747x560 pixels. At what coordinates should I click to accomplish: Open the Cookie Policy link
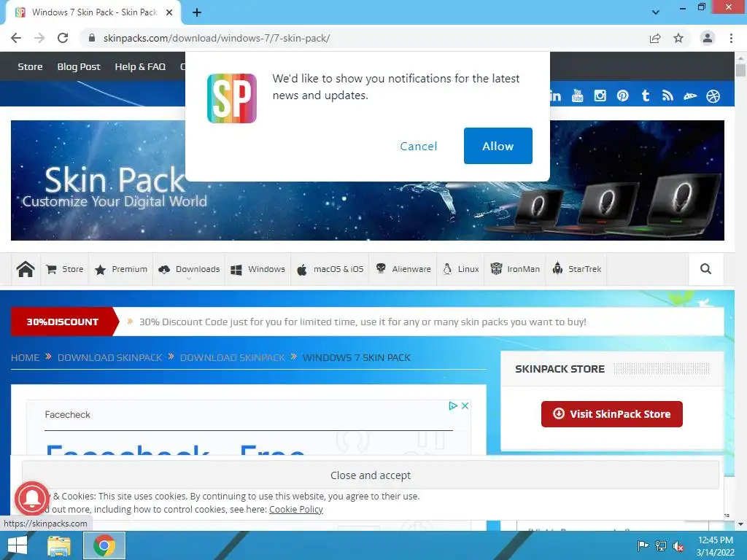(x=296, y=510)
